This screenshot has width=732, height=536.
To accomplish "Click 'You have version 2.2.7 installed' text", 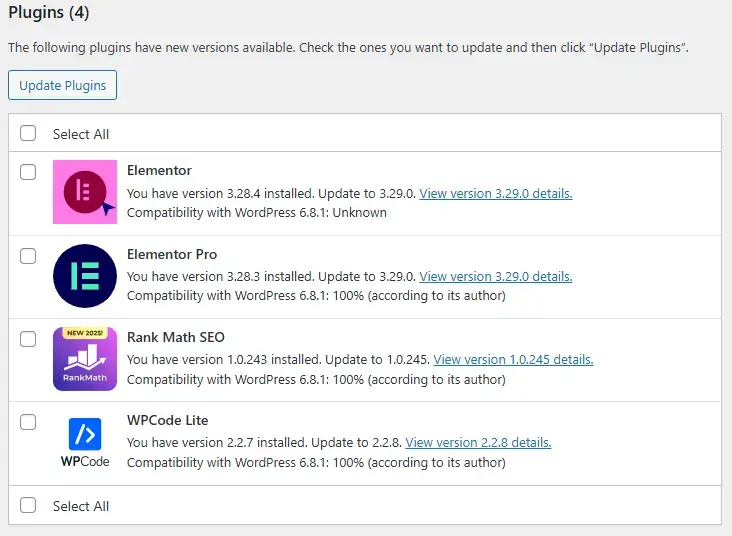I will 217,442.
